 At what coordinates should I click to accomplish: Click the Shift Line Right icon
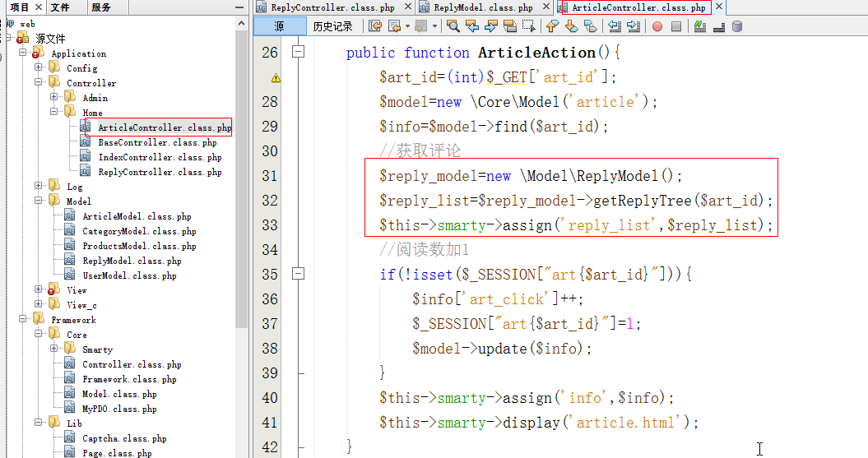tap(633, 26)
